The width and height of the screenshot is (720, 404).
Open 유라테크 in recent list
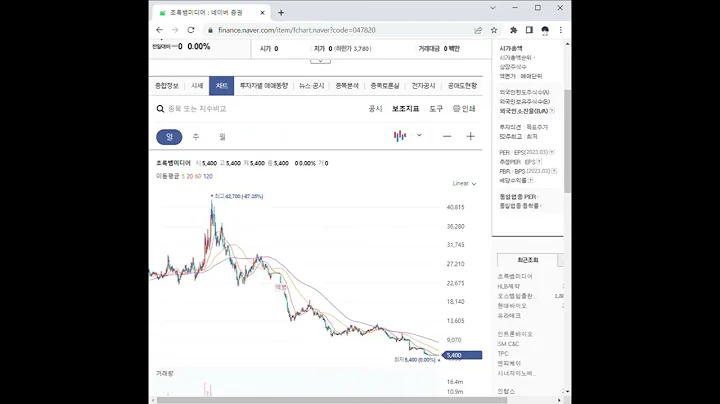(x=509, y=316)
